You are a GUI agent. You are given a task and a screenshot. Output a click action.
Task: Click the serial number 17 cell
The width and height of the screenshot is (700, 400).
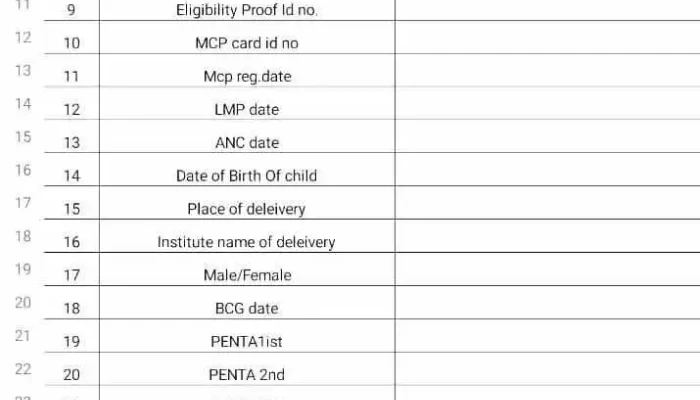[72, 269]
